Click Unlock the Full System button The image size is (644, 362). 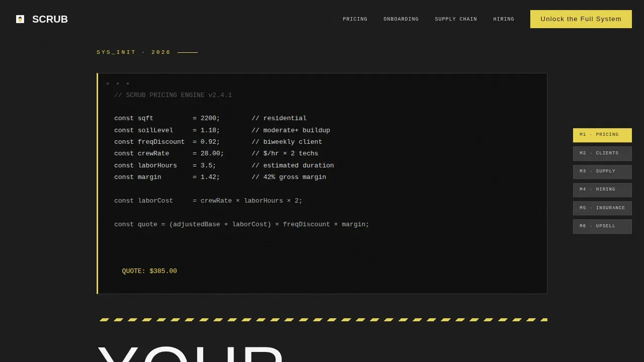pyautogui.click(x=581, y=19)
